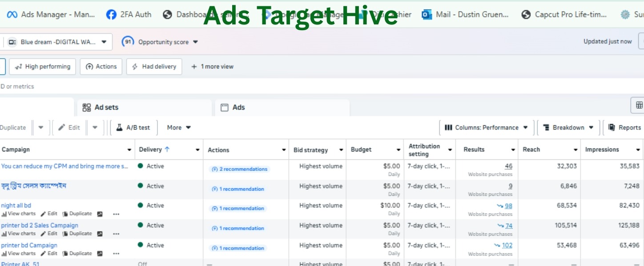Screen dimensions: 644x266
Task: Select the Had delivery view
Action: (x=154, y=67)
